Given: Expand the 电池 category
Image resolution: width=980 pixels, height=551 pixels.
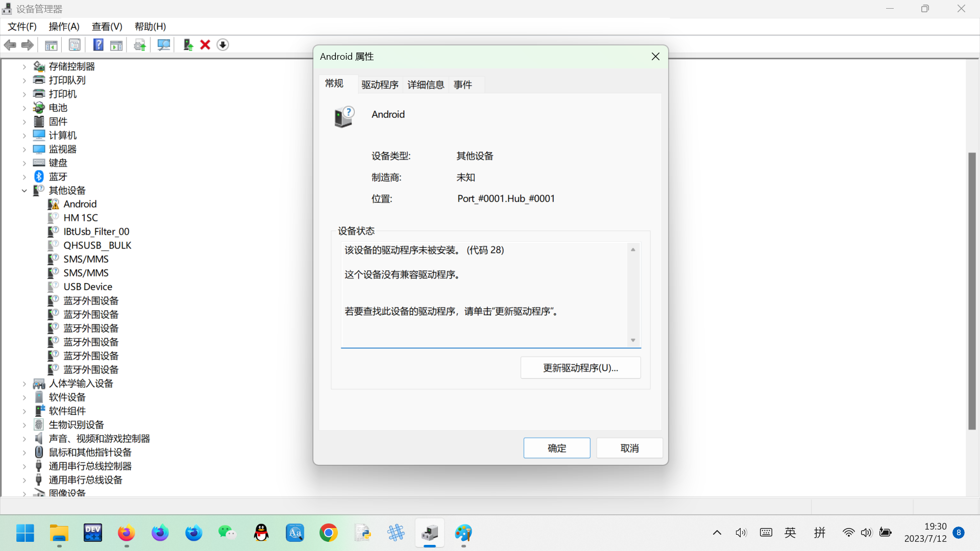Looking at the screenshot, I should 24,108.
